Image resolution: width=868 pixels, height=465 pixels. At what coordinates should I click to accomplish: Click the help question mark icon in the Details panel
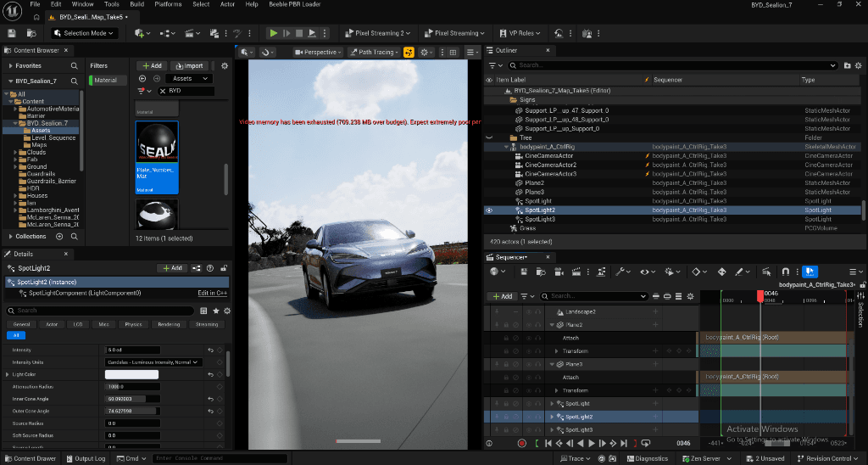[x=210, y=268]
